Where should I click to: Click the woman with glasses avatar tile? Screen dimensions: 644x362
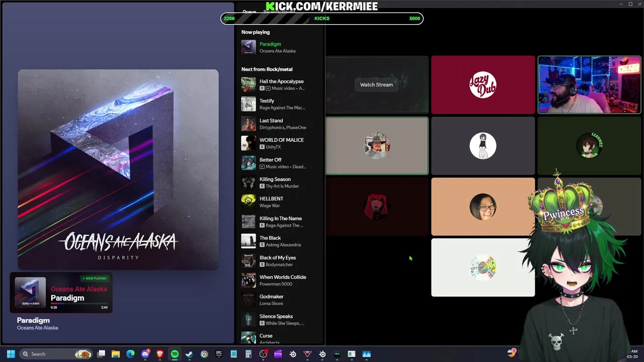pos(483,207)
